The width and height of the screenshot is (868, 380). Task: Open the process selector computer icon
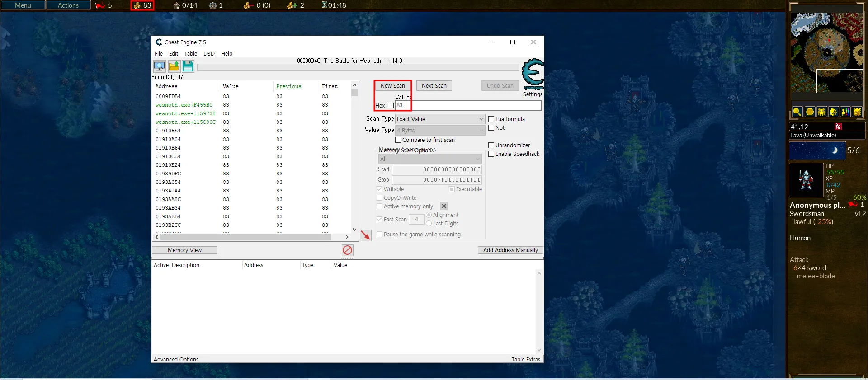click(x=159, y=66)
